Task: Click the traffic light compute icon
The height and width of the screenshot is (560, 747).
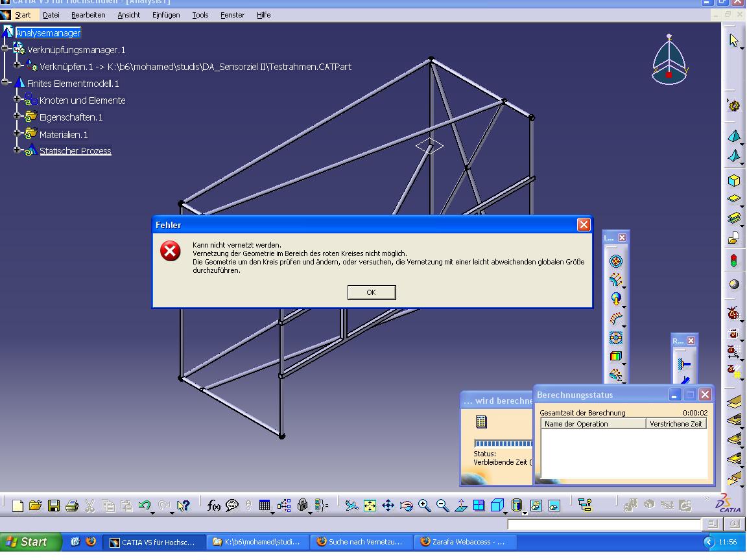Action: (733, 261)
